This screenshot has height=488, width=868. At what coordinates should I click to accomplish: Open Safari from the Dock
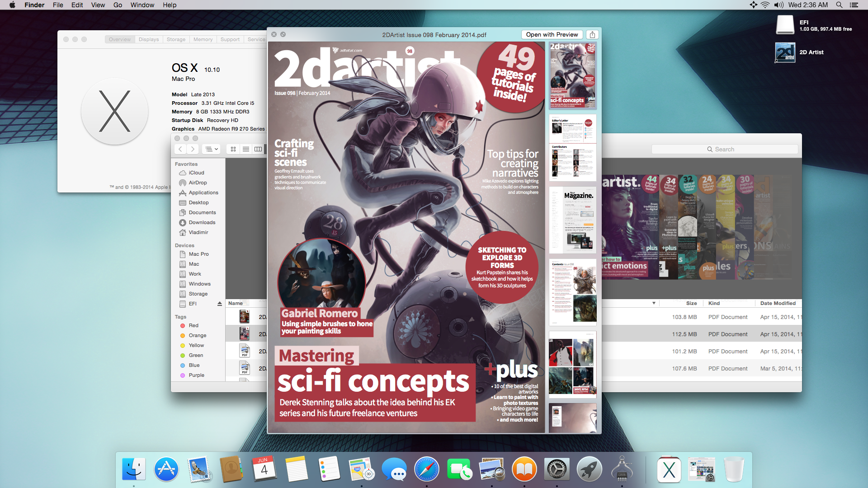[426, 469]
